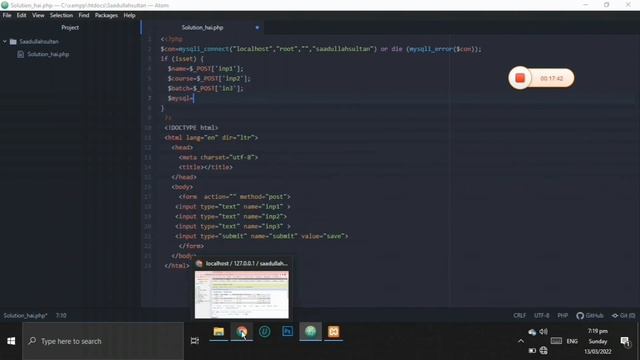Open the File menu

[7, 15]
